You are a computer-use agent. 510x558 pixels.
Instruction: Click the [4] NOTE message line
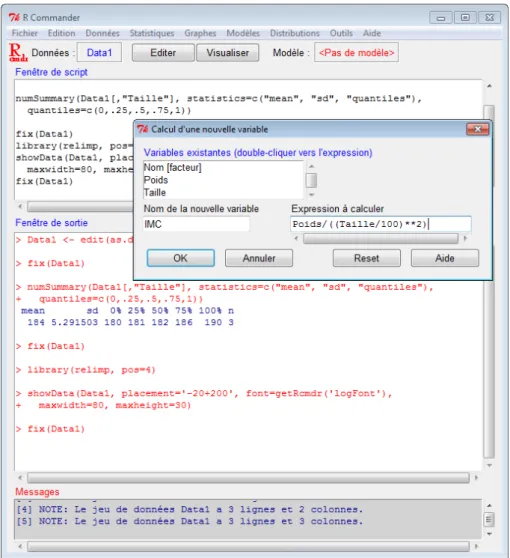pos(189,510)
